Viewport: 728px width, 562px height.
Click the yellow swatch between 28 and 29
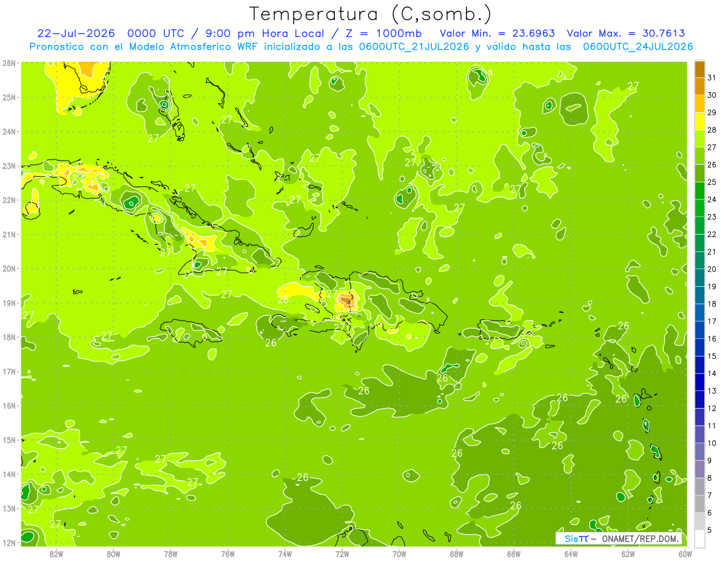coord(699,121)
